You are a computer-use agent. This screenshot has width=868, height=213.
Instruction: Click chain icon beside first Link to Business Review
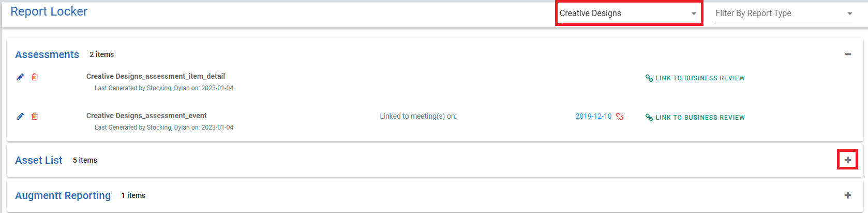tap(649, 78)
